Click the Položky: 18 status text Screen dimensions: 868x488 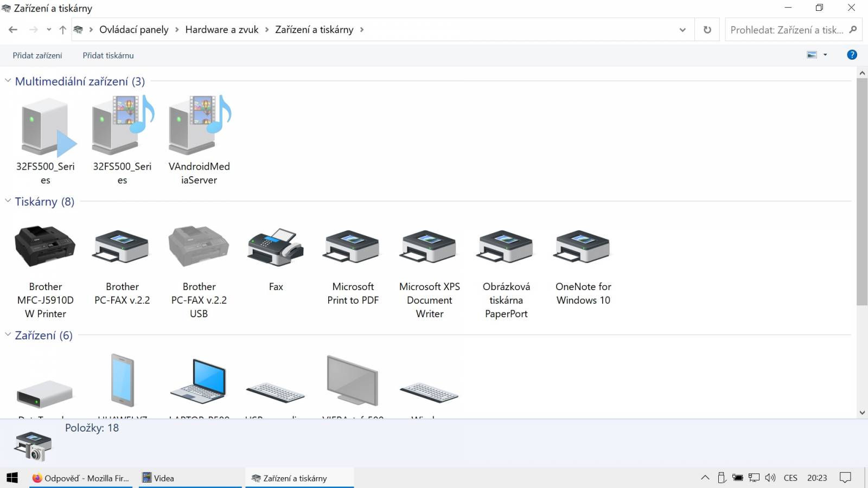[92, 428]
